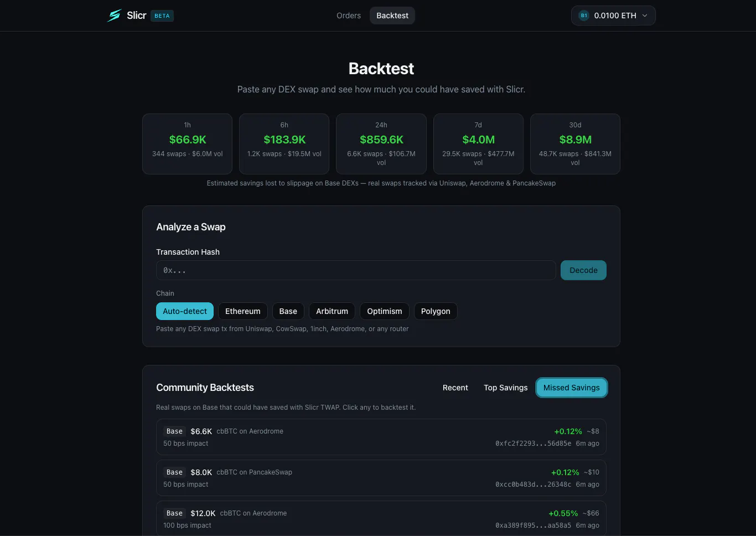The image size is (756, 536).
Task: Open the Backtest tab
Action: click(x=392, y=16)
